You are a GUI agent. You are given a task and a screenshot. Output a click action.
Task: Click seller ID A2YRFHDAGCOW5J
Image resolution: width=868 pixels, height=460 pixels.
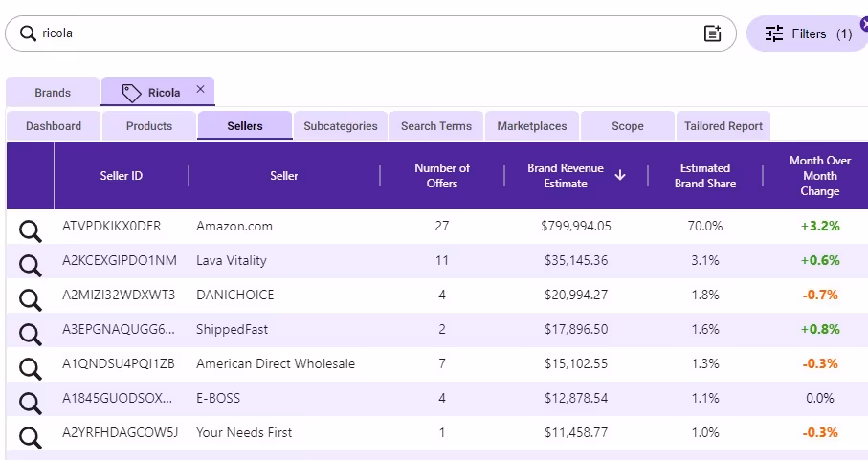(121, 432)
